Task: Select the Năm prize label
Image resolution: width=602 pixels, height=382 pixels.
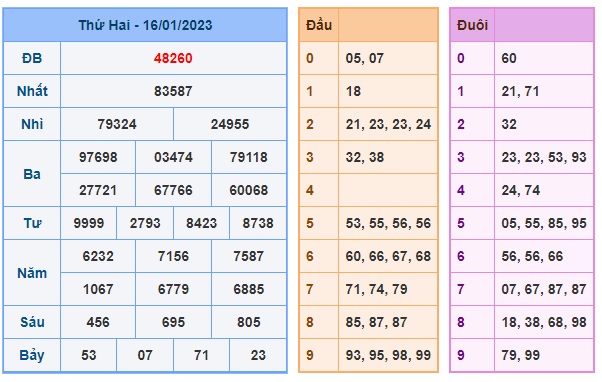Action: coord(32,273)
